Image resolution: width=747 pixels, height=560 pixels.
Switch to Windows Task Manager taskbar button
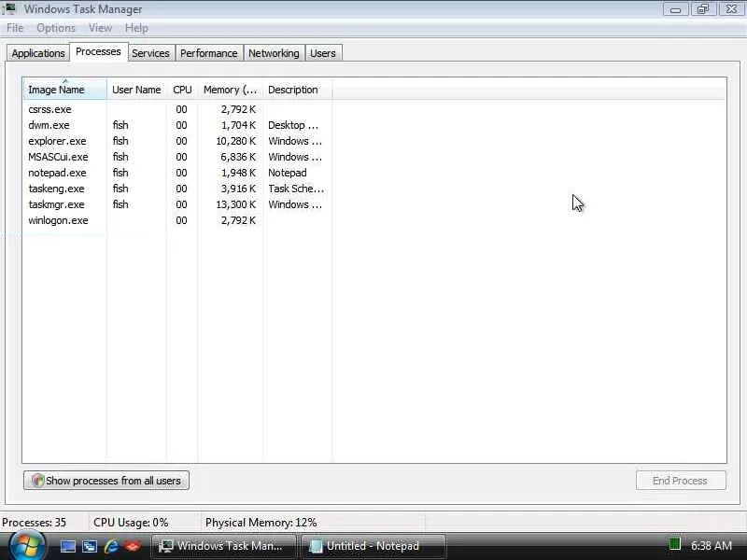pos(224,546)
